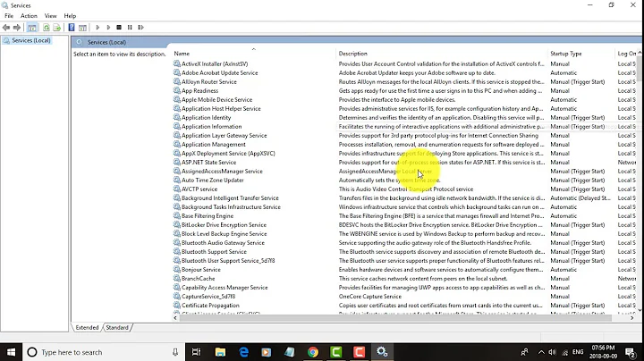
Task: Select Background Intelligent Transfer Service
Action: point(230,198)
